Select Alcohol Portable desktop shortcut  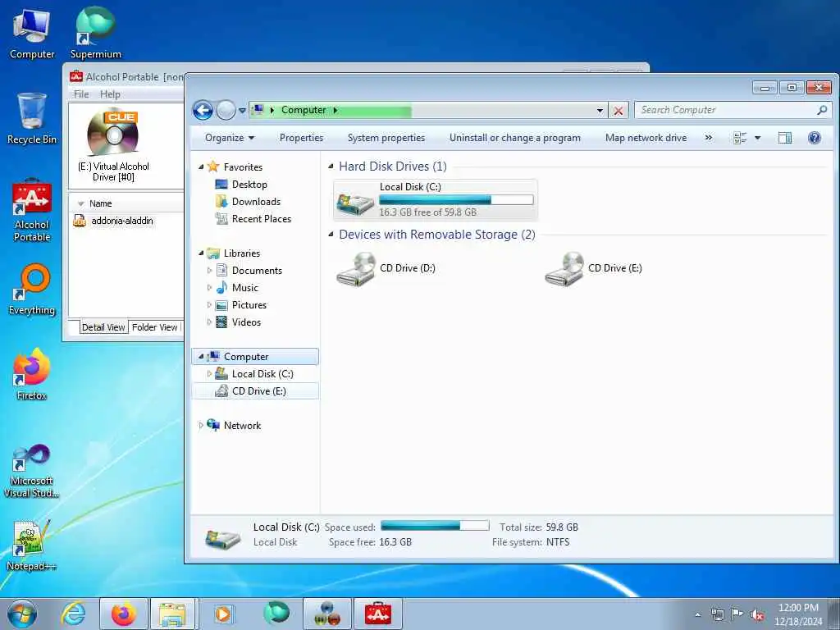(32, 211)
